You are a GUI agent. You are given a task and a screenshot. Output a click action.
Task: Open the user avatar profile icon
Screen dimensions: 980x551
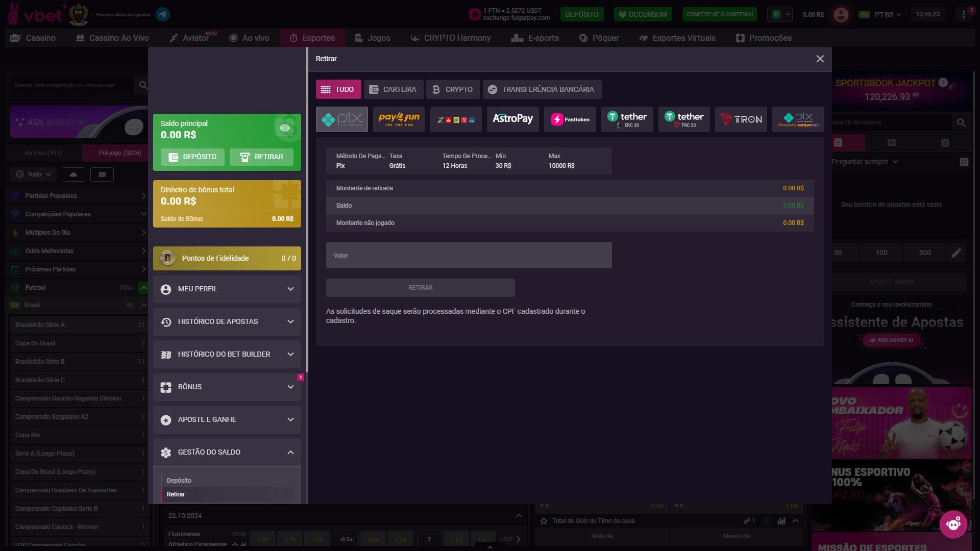[841, 14]
